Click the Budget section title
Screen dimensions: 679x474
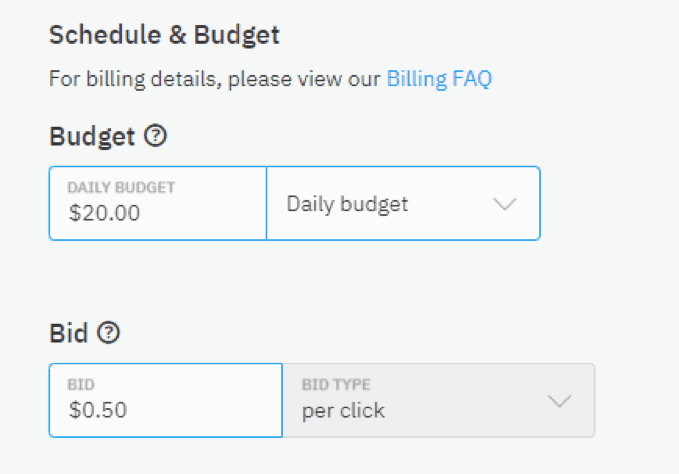coord(92,136)
